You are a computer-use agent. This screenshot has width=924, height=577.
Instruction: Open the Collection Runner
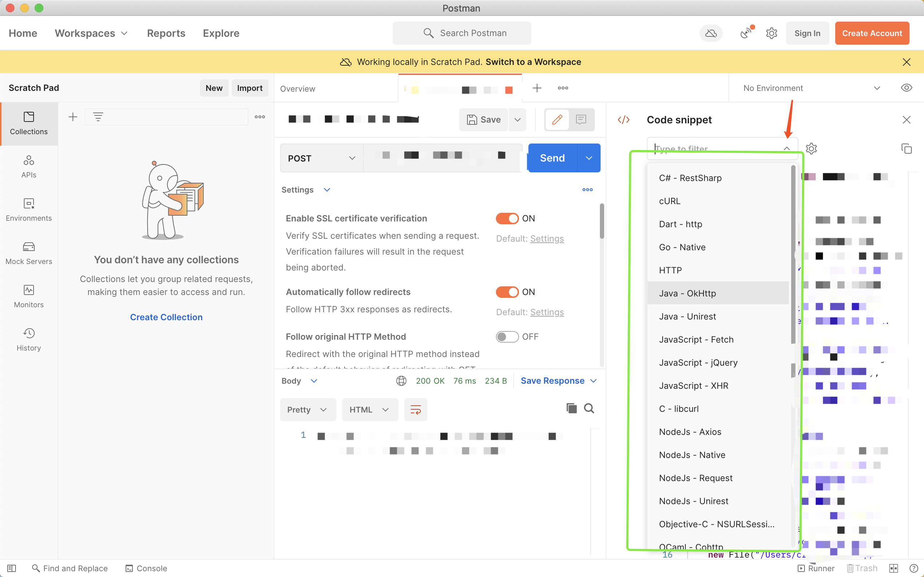click(x=817, y=568)
